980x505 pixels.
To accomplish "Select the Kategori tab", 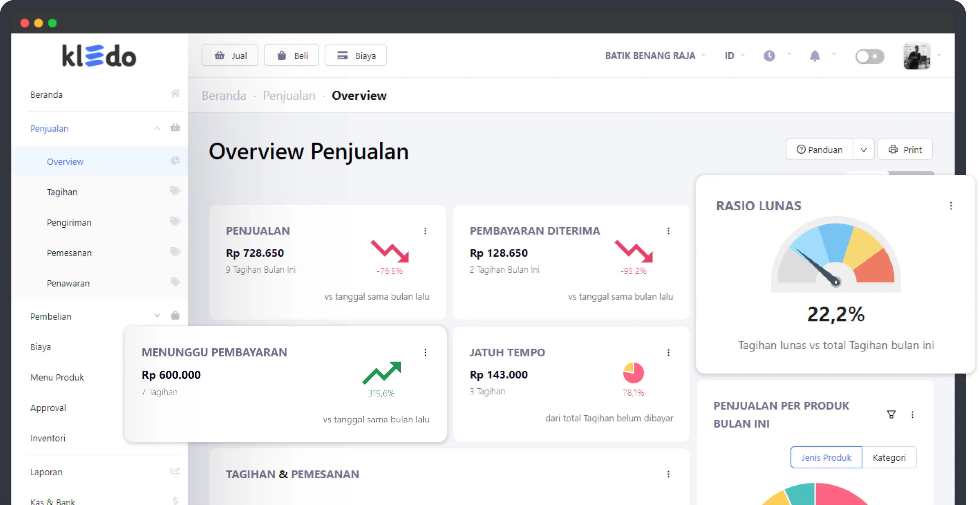I will (x=889, y=457).
